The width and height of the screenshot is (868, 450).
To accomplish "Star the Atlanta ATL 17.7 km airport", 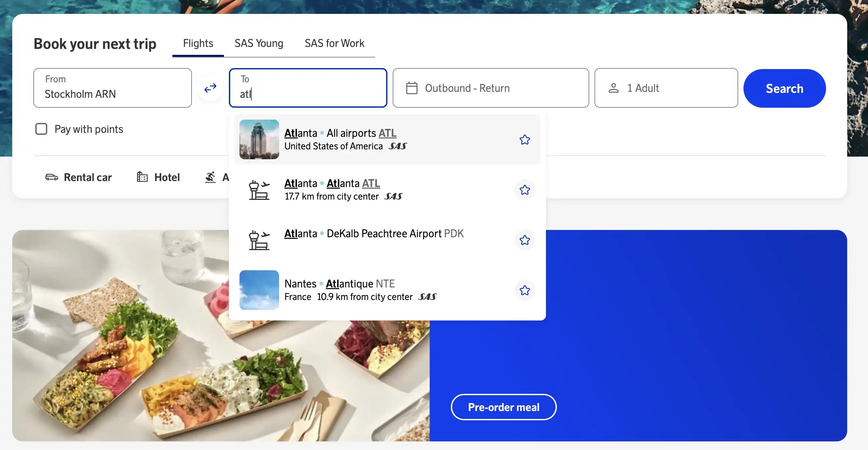I will 524,190.
